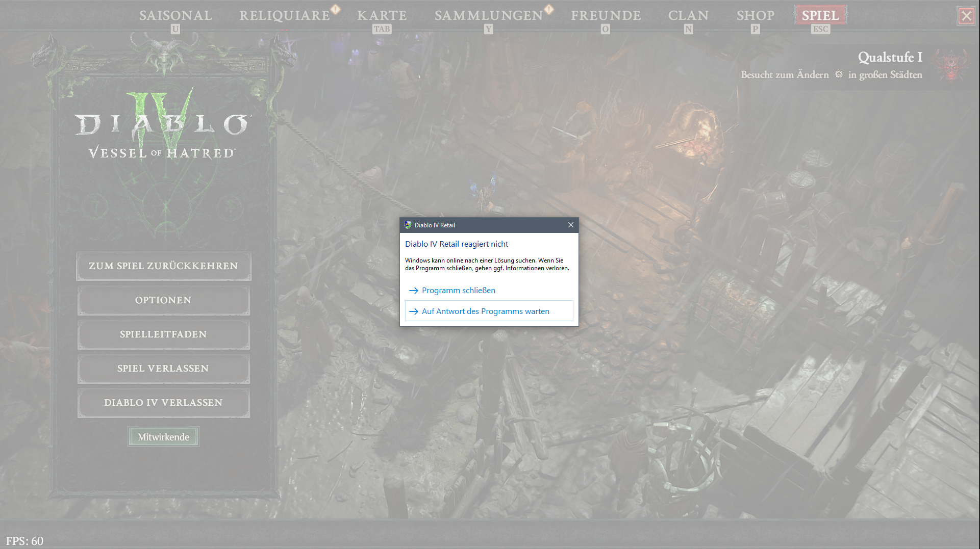Open the Saisonal tab
This screenshot has height=549, width=980.
tap(175, 15)
